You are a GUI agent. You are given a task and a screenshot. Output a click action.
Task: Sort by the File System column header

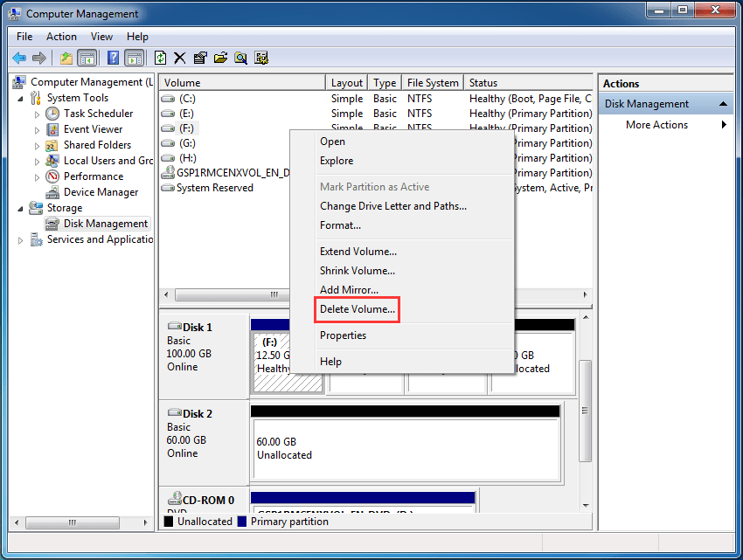pos(433,83)
